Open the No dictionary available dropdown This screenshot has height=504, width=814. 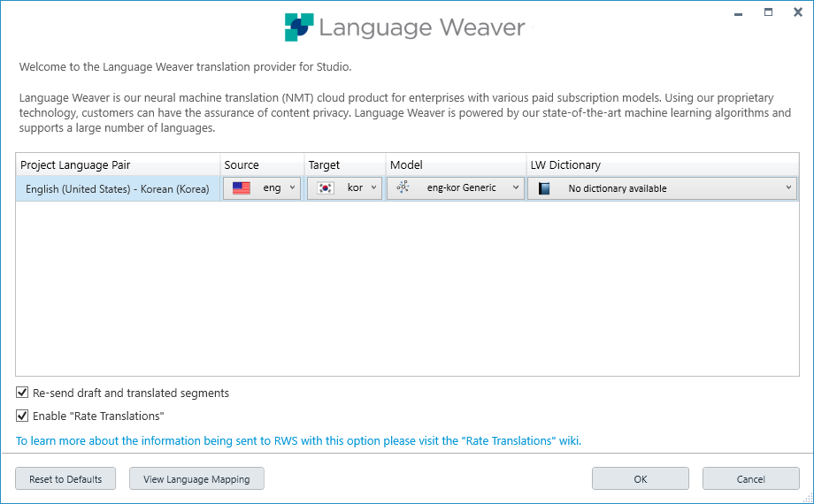[x=788, y=188]
